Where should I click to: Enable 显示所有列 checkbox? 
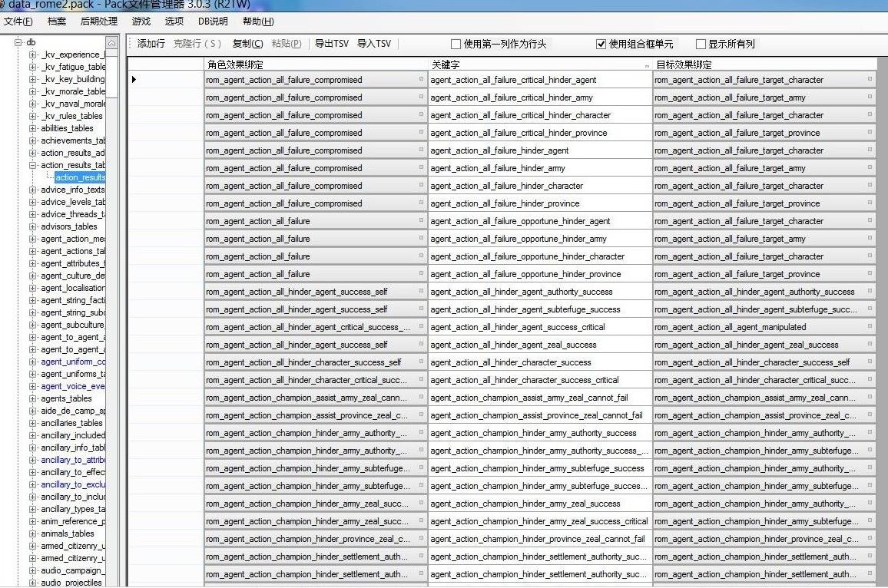(701, 45)
